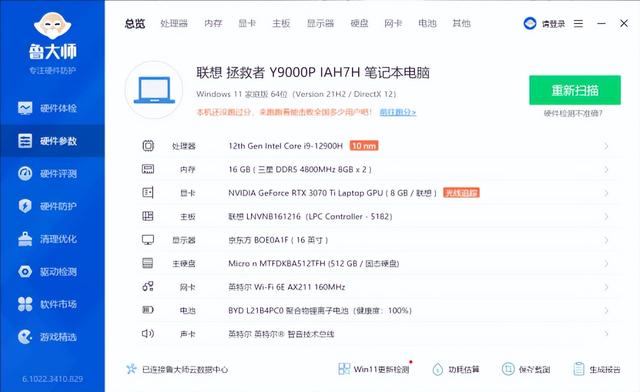Select 联想 LNVNB161216 motherboard text

[310, 216]
